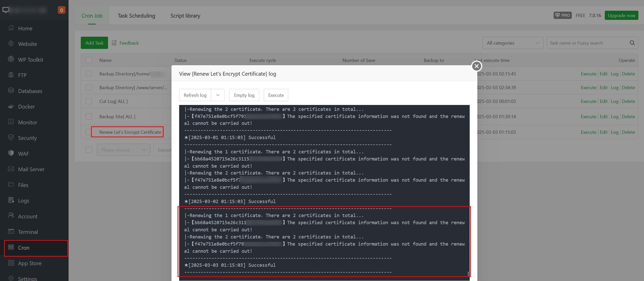Open App Store grid icon
Viewport: 644px width, 281px height.
tap(11, 263)
